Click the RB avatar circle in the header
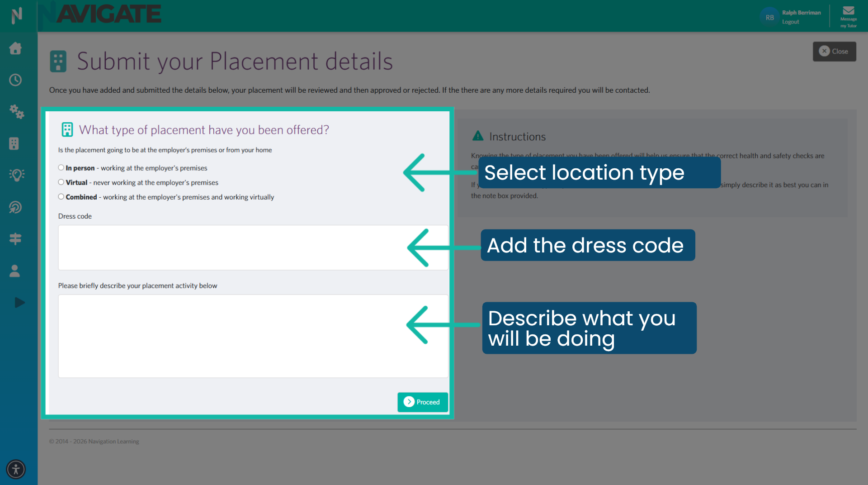 click(x=769, y=17)
